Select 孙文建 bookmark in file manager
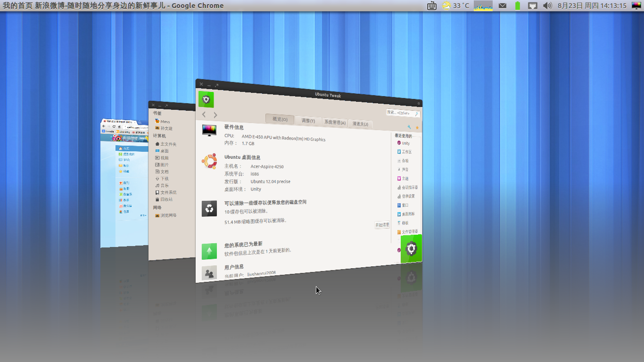644x362 pixels. click(164, 128)
